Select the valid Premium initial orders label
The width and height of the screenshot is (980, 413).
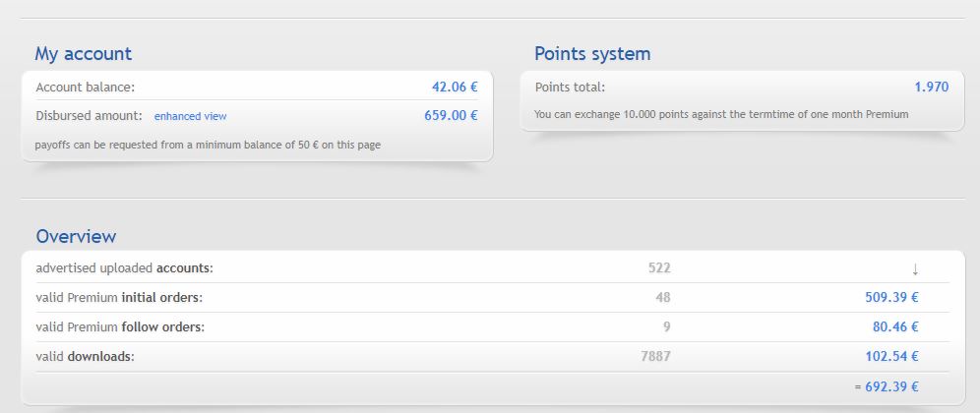point(119,297)
